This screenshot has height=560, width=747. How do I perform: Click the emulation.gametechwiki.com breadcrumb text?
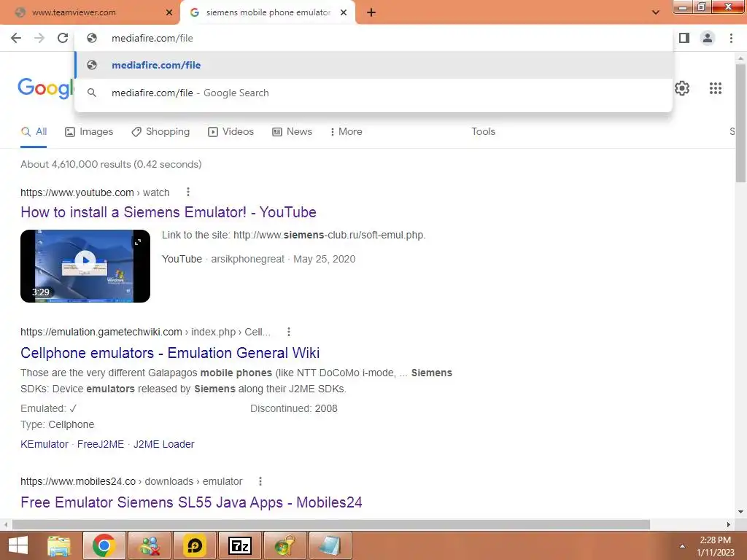coord(145,332)
